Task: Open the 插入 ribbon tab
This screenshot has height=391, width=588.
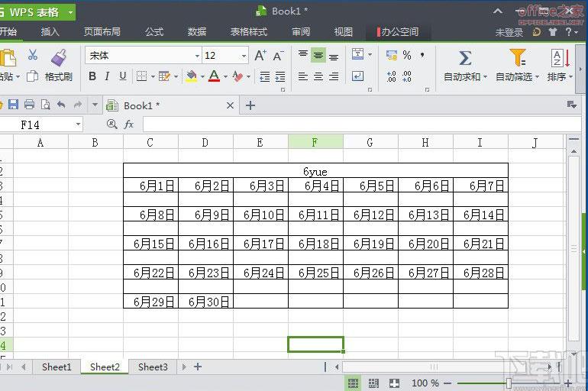Action: [x=50, y=32]
